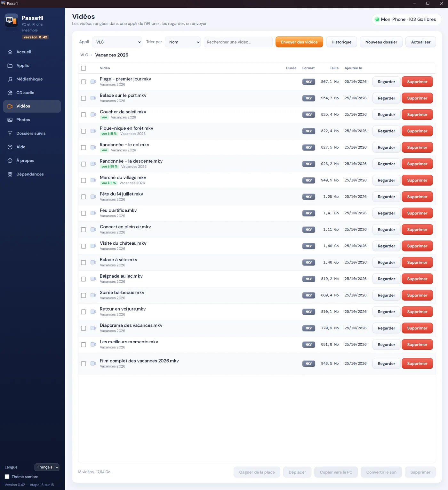
Task: Click the Médiathèque music note icon
Action: [10, 79]
